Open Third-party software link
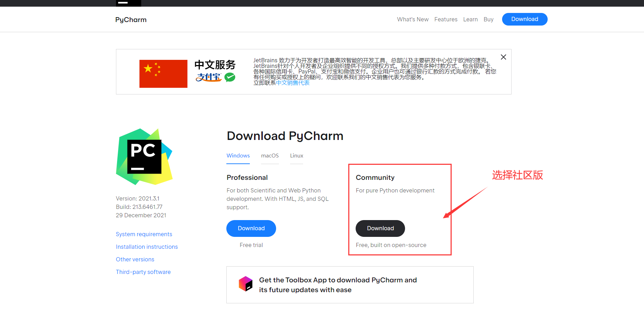 coord(143,272)
